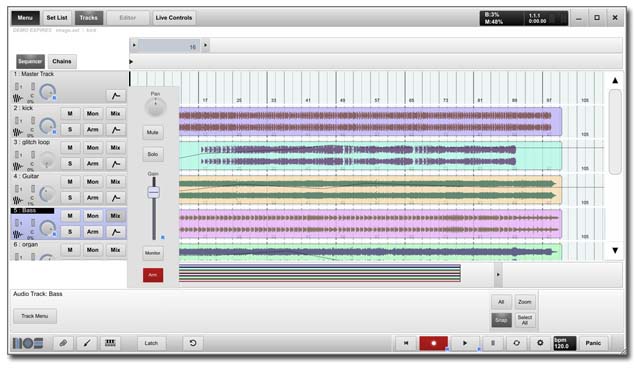Open the on-screen keyboard icon
Image resolution: width=634 pixels, height=370 pixels.
(110, 343)
